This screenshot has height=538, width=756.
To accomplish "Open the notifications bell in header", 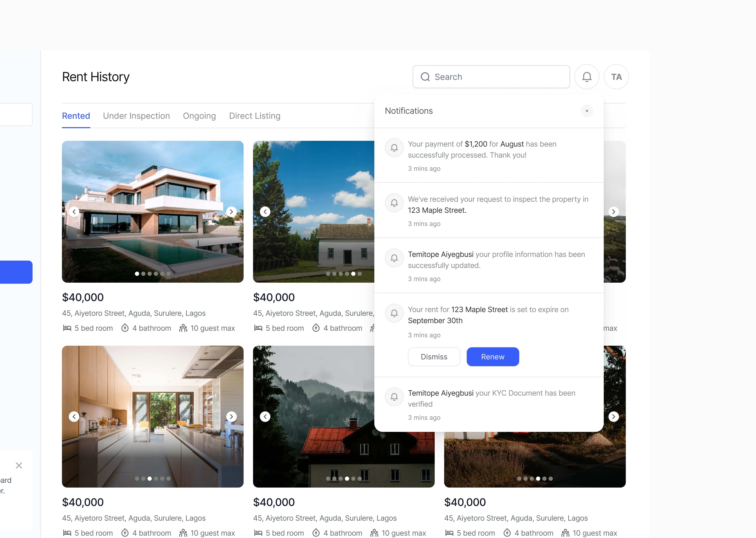I will tap(587, 77).
